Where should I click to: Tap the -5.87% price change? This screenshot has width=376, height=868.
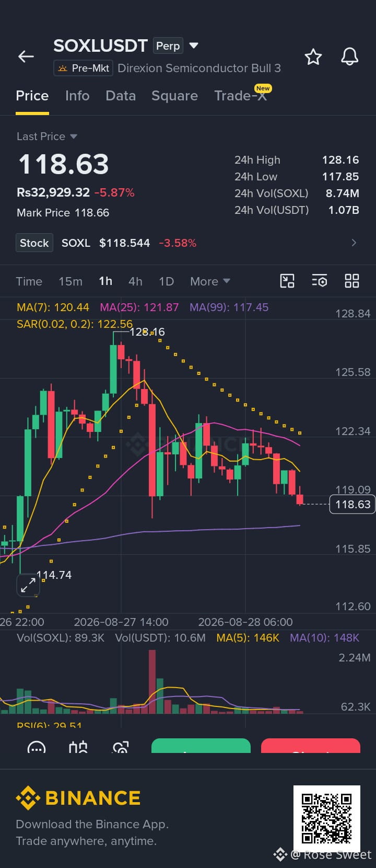pos(114,192)
